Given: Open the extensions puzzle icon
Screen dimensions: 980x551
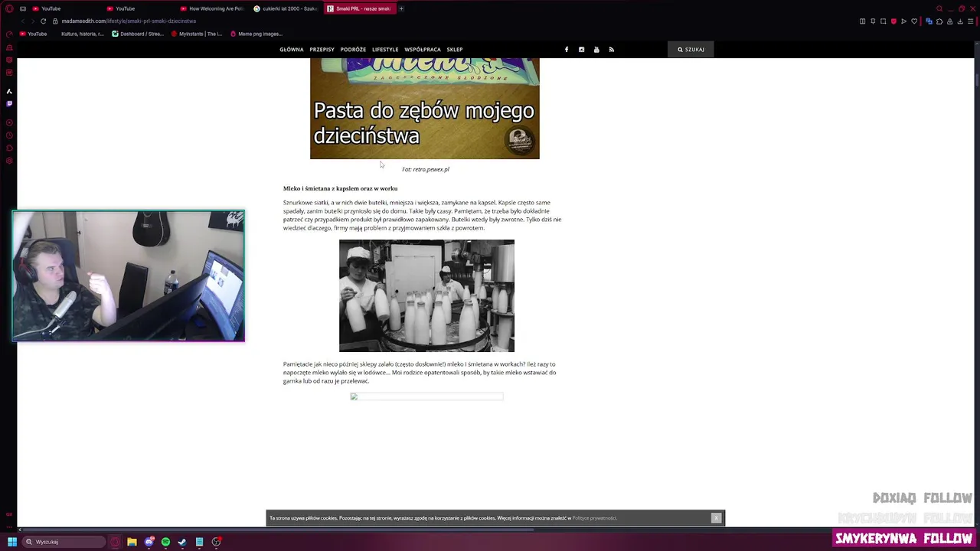Looking at the screenshot, I should point(939,21).
